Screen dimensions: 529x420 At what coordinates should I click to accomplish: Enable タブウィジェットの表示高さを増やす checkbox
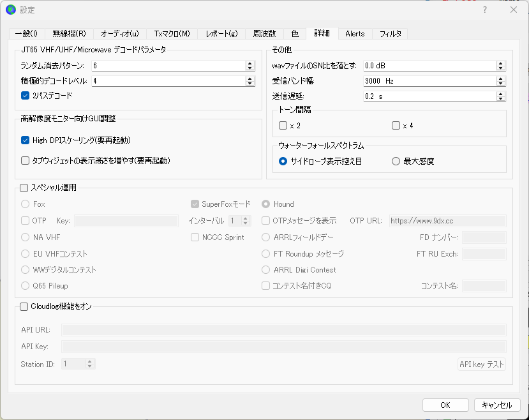(25, 161)
